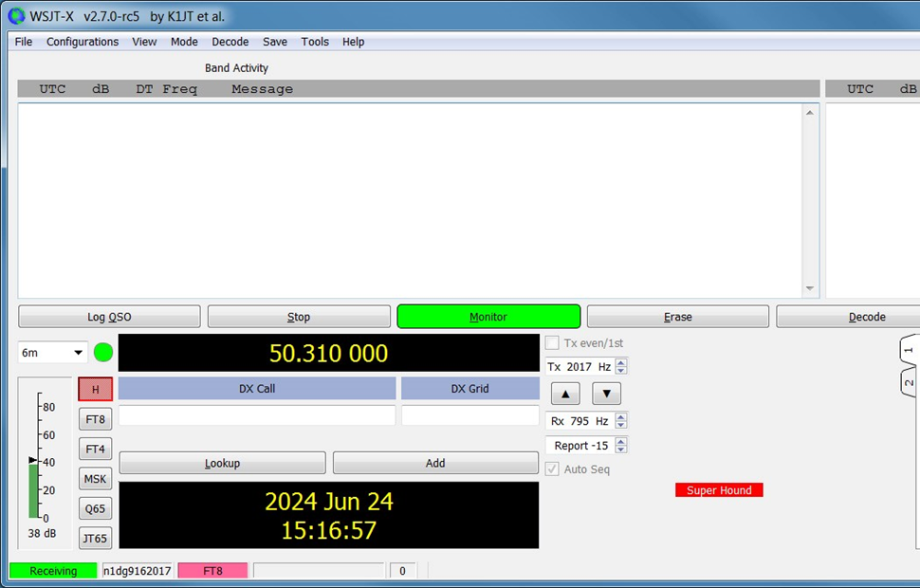920x588 pixels.
Task: Open the Save menu
Action: click(275, 42)
